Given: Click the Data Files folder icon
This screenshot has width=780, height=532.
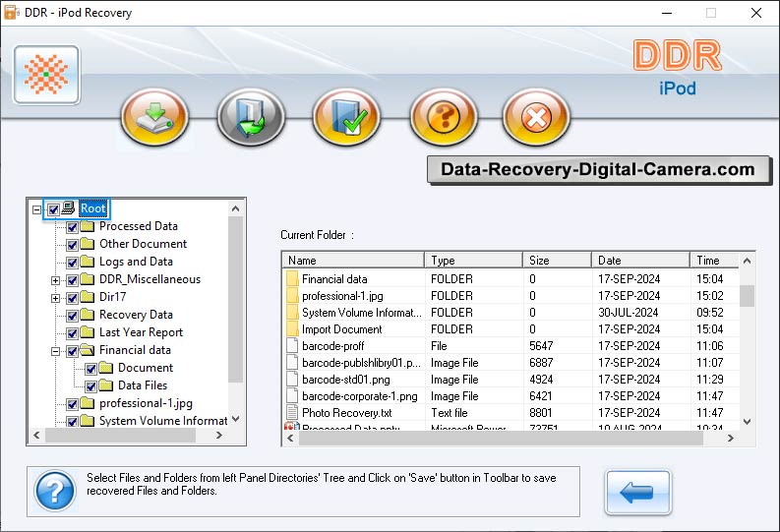Looking at the screenshot, I should pos(106,385).
